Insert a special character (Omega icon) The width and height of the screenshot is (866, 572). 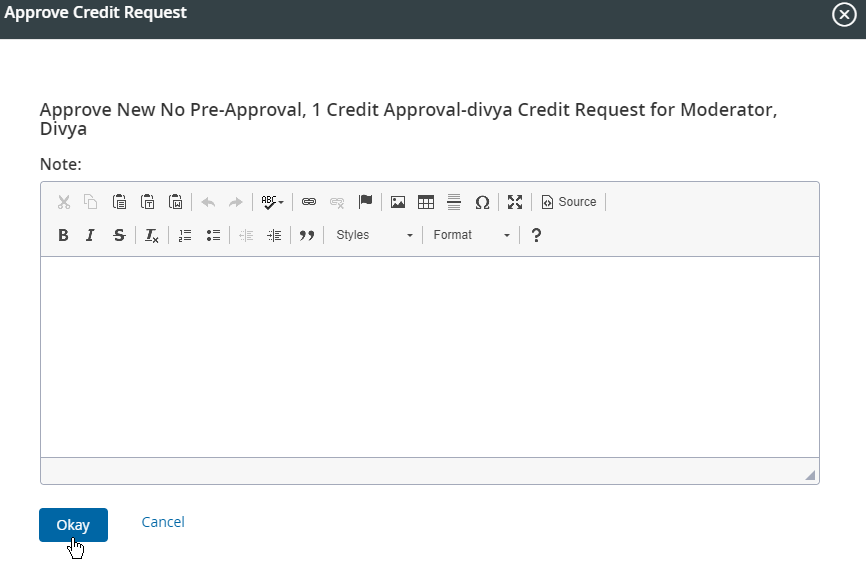coord(482,202)
